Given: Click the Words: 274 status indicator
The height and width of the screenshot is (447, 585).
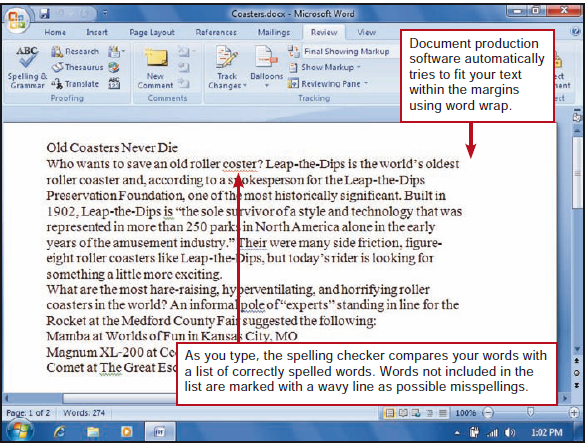Looking at the screenshot, I should coord(84,413).
